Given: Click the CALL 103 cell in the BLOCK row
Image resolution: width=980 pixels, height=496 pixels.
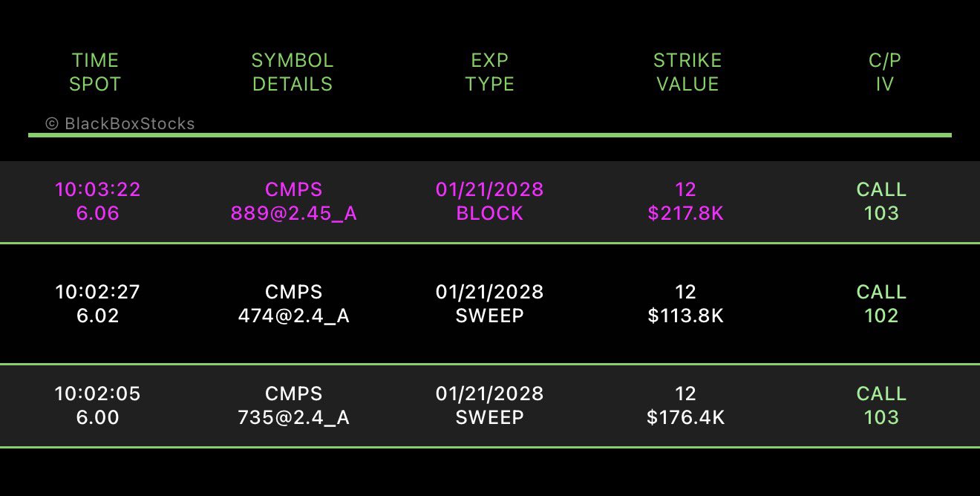Looking at the screenshot, I should pyautogui.click(x=881, y=201).
